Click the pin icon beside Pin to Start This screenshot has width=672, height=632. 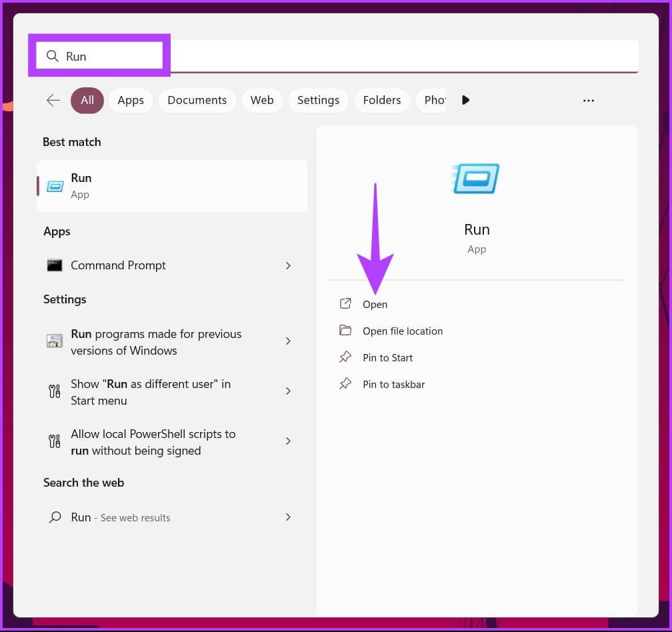(345, 357)
